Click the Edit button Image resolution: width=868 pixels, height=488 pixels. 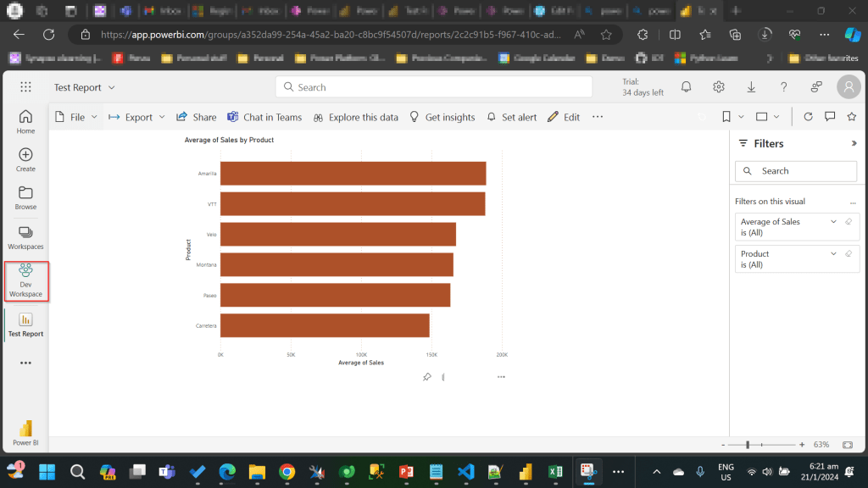pos(564,117)
